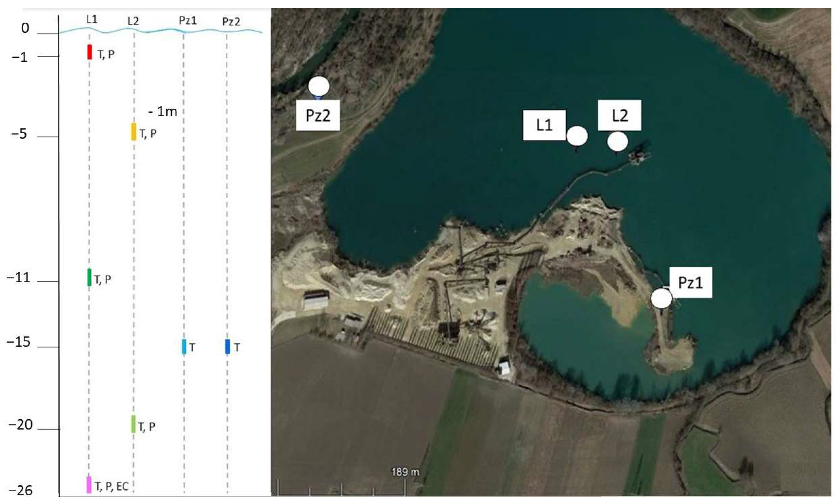Click the T, P, EC sensor label
This screenshot has width=838, height=504.
point(111,486)
